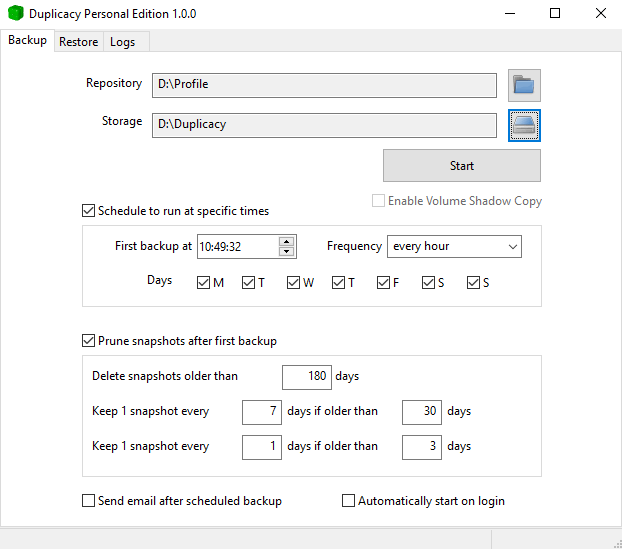Click the Storage path field

tap(324, 125)
